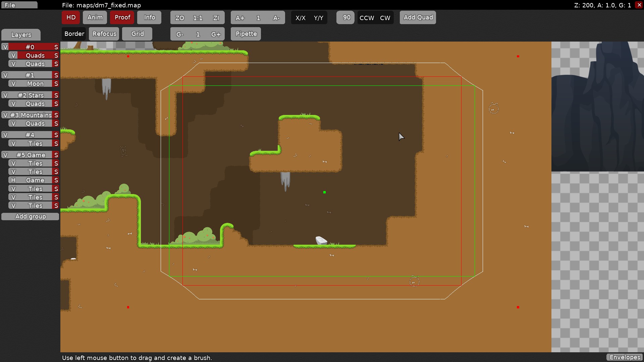Screen dimensions: 644x362
Task: Toggle the Proof borders button
Action: tap(122, 17)
